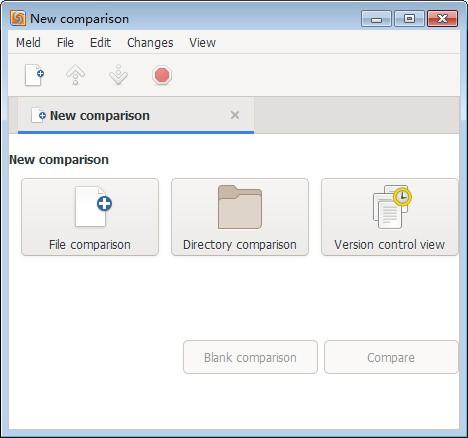Click the red stop icon
This screenshot has height=438, width=468.
162,75
